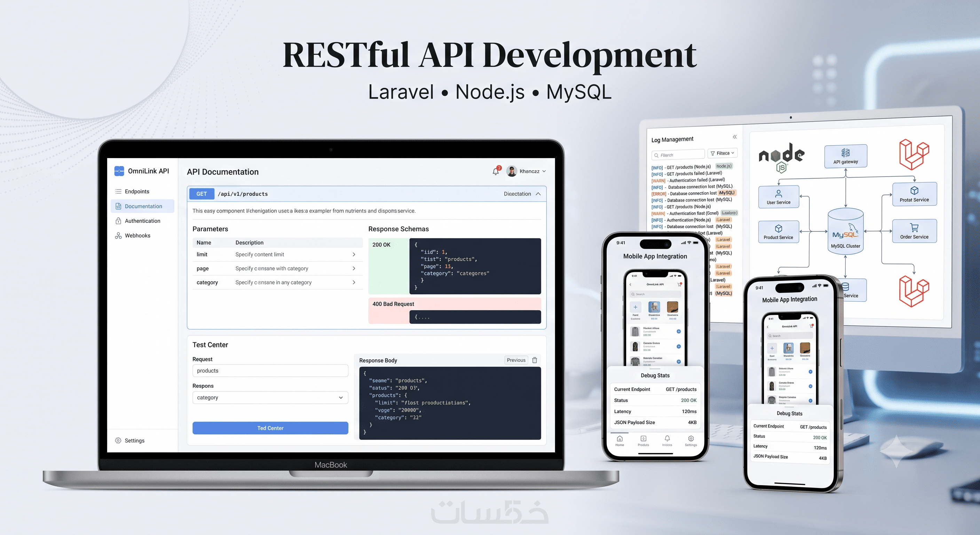This screenshot has height=535, width=980.
Task: Click the WARN Authentication failed (Laravel) log entry
Action: click(x=688, y=180)
